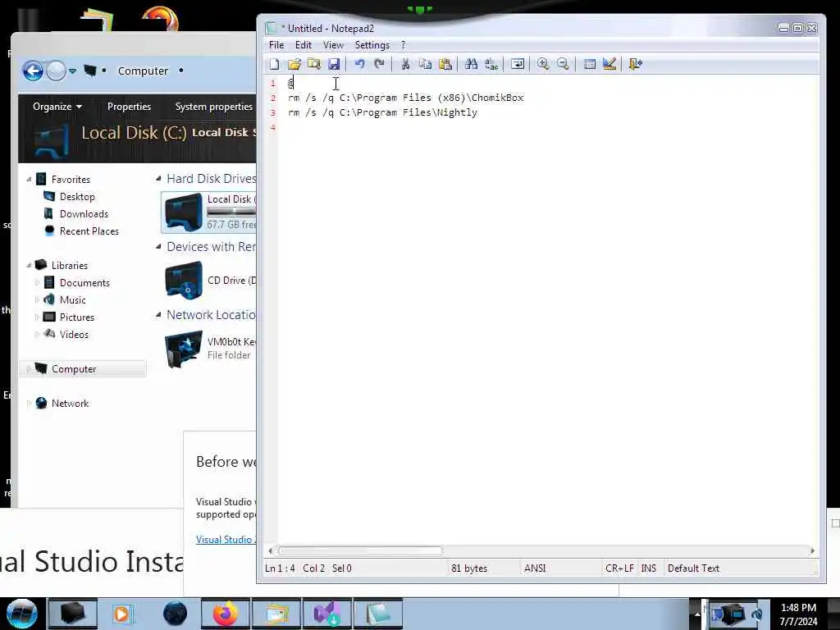
Task: Select Desktop under Favorites
Action: click(x=77, y=197)
